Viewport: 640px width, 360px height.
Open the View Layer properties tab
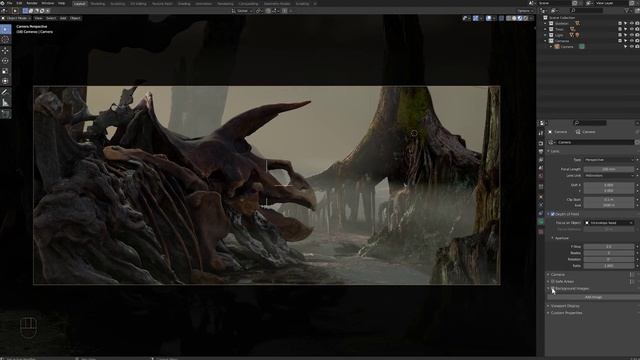pyautogui.click(x=541, y=160)
